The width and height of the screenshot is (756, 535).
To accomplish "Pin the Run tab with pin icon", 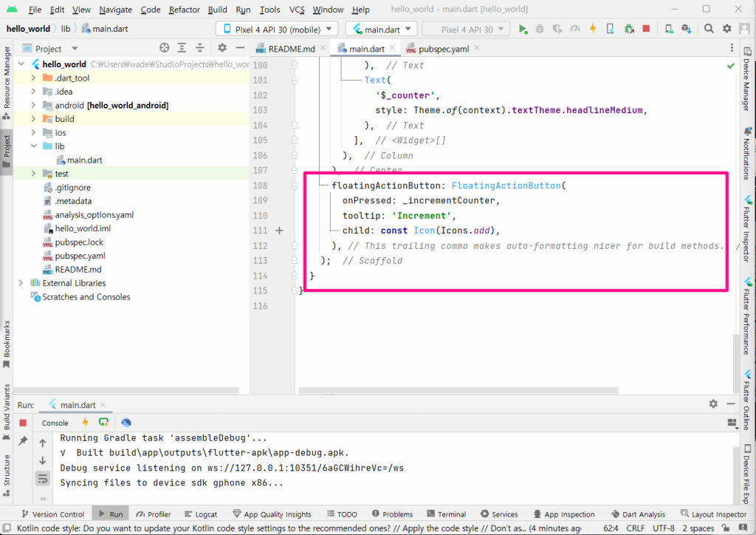I will tap(23, 441).
